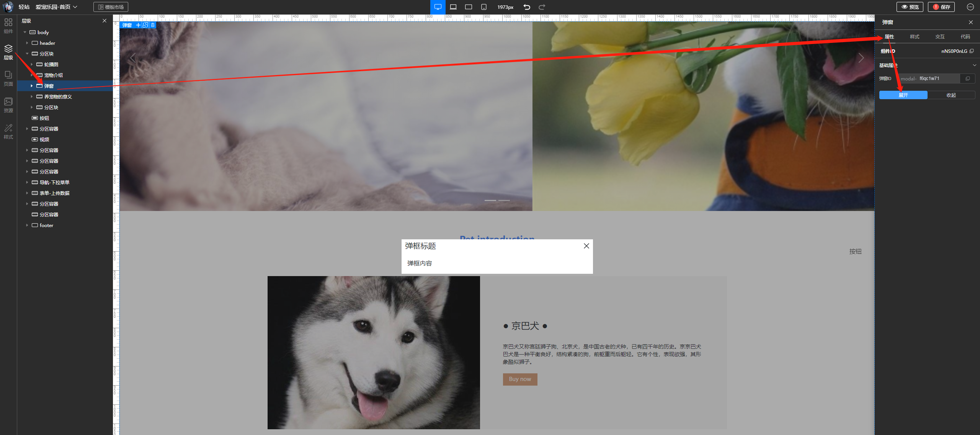Click the husky dog image
This screenshot has height=435, width=980.
(x=374, y=353)
